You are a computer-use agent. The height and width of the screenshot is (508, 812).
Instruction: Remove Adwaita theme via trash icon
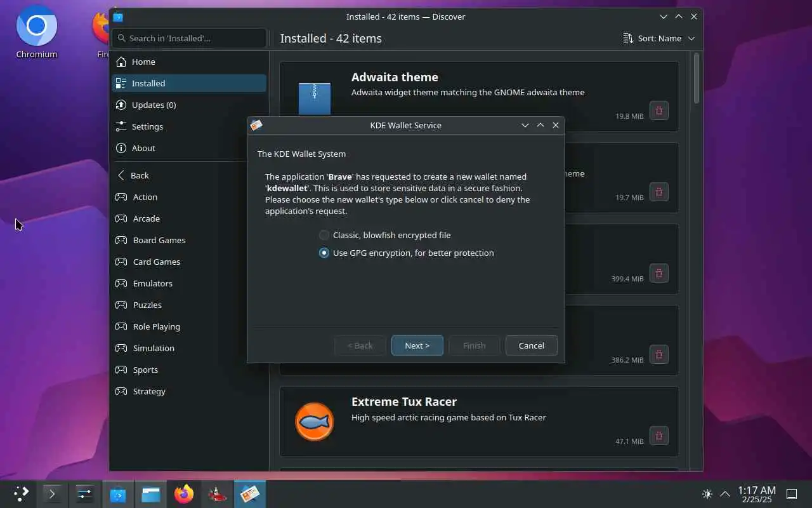(659, 110)
